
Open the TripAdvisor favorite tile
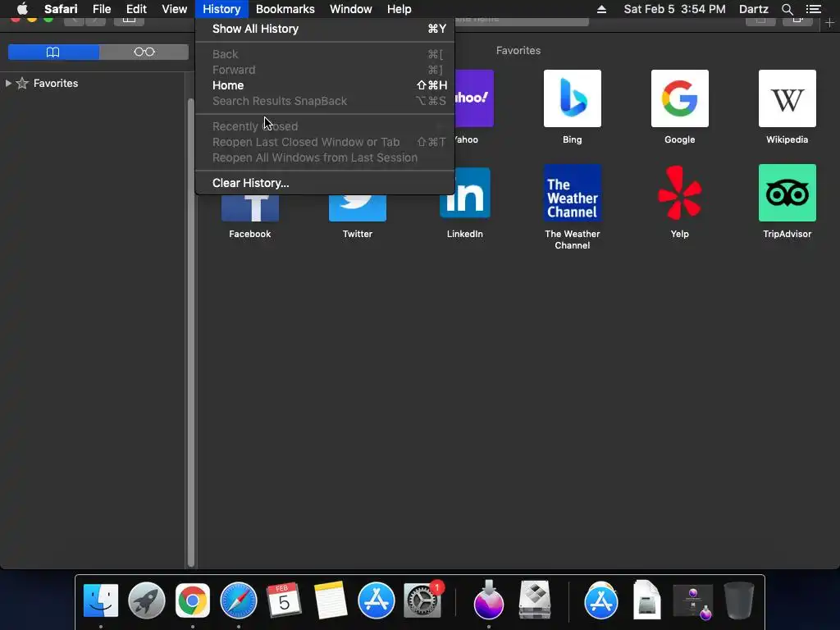[787, 193]
